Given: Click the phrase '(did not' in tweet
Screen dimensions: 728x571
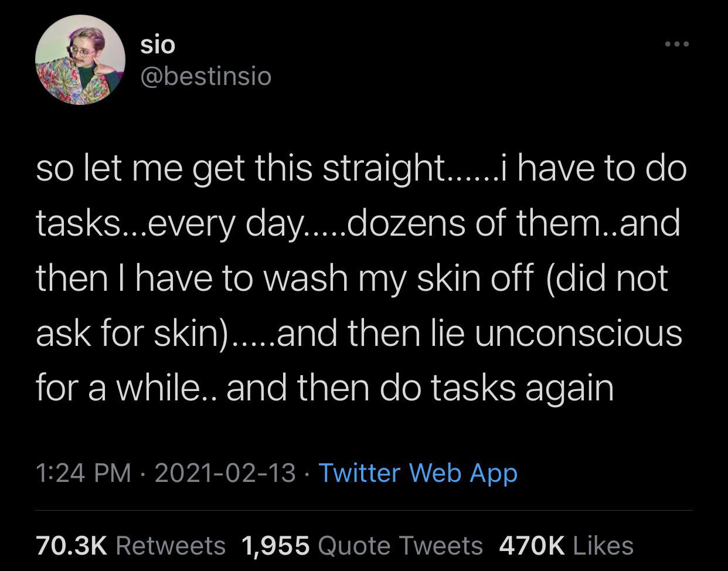Looking at the screenshot, I should tap(607, 278).
